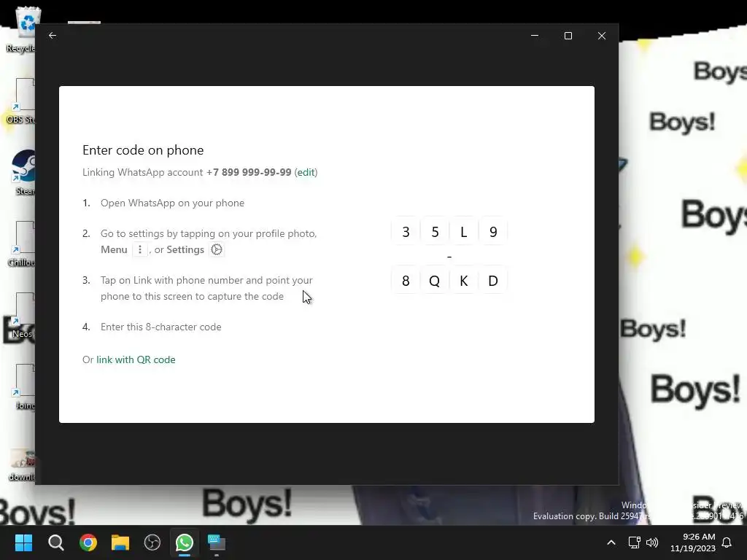Click the WhatsApp taskbar icon
This screenshot has width=747, height=560.
(x=185, y=542)
